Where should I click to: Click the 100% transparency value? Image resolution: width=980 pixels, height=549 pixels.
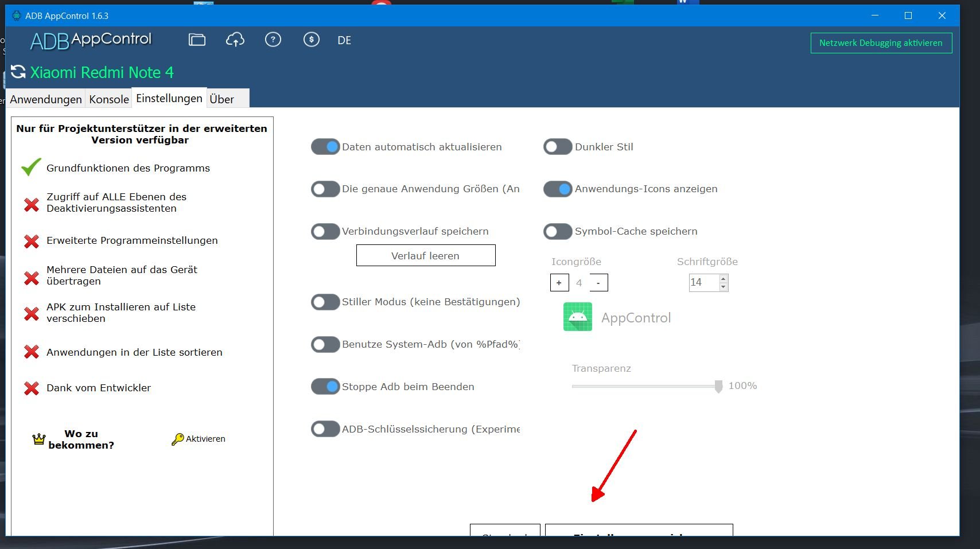point(742,386)
